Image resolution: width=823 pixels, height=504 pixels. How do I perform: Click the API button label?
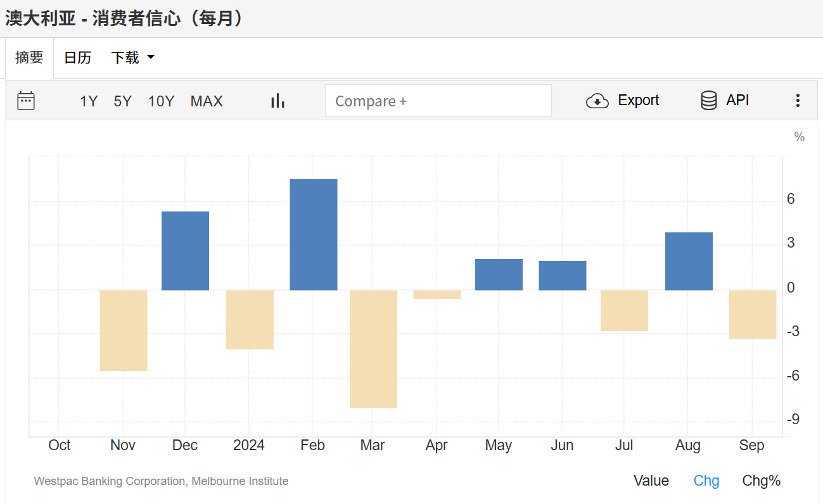click(x=737, y=101)
